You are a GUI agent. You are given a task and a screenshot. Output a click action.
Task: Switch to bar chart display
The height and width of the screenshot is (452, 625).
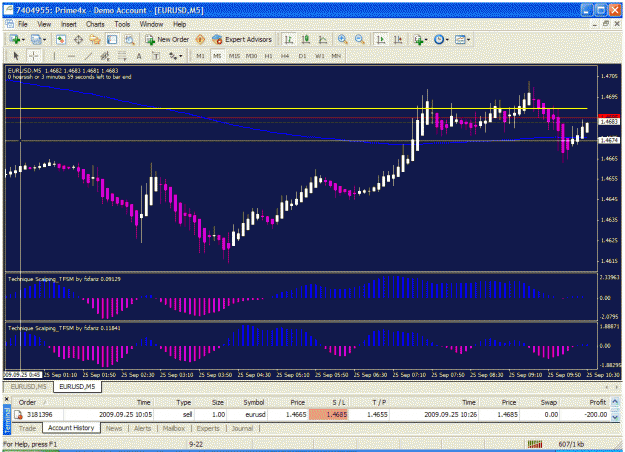(x=289, y=39)
